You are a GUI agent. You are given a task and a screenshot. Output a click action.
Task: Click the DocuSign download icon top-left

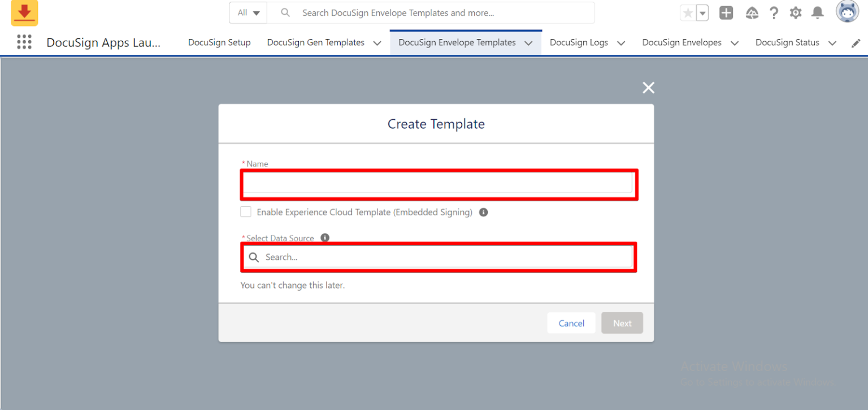pyautogui.click(x=24, y=12)
